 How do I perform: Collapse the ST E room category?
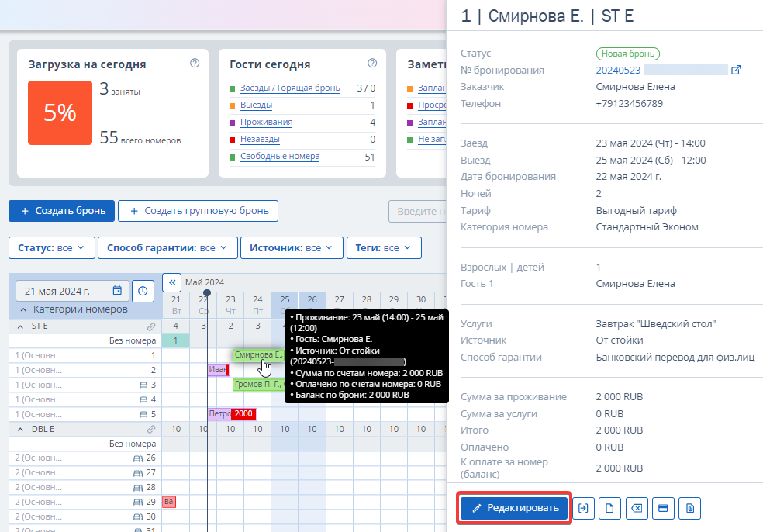click(x=20, y=326)
